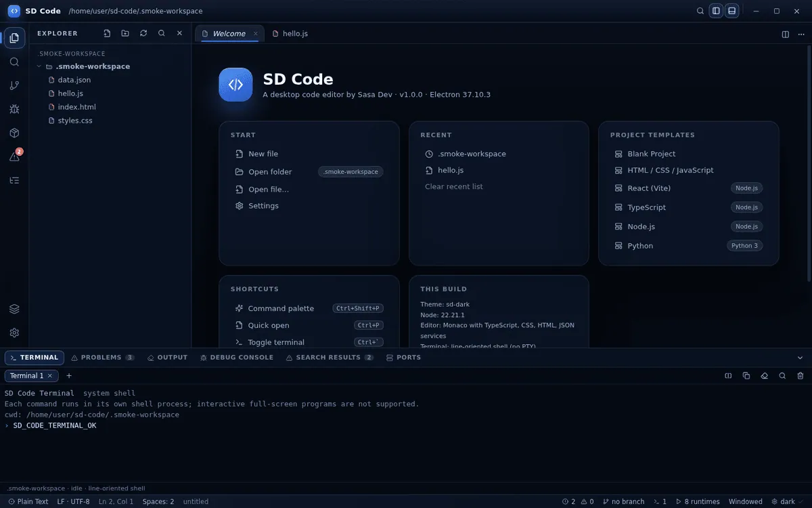This screenshot has width=812, height=508.
Task: Open recent .smoke-workspace entry
Action: tap(499, 154)
